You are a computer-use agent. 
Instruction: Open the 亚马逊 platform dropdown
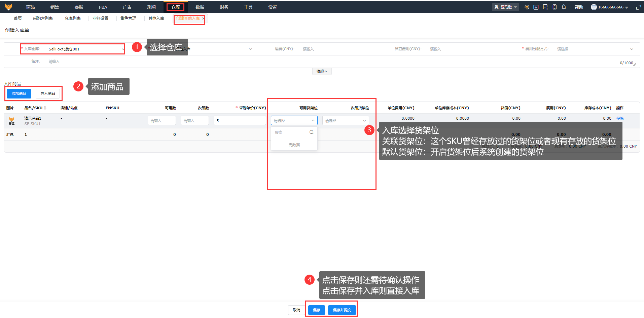point(505,7)
